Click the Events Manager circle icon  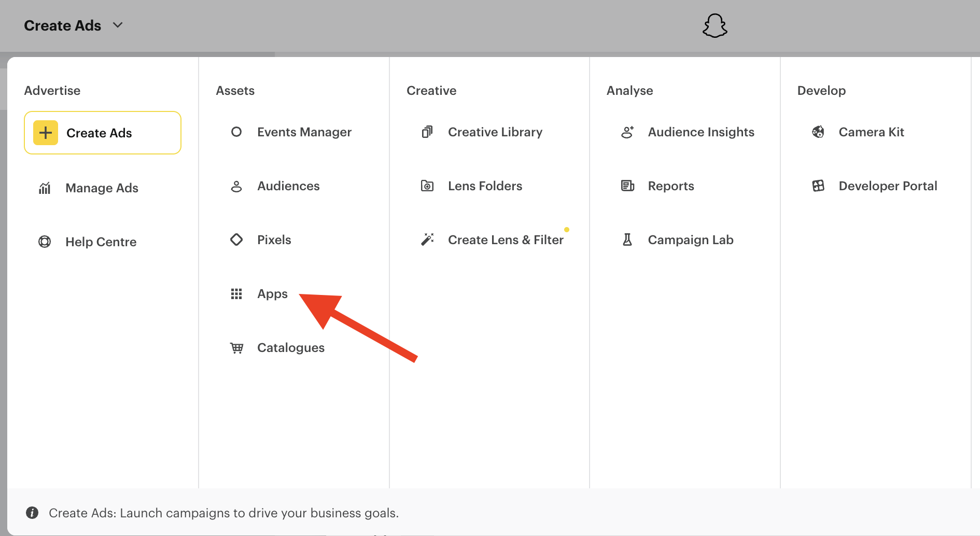pyautogui.click(x=236, y=132)
